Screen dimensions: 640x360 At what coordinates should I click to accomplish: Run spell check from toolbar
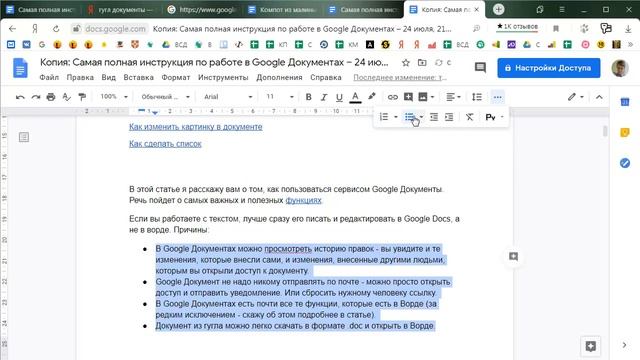tap(66, 97)
